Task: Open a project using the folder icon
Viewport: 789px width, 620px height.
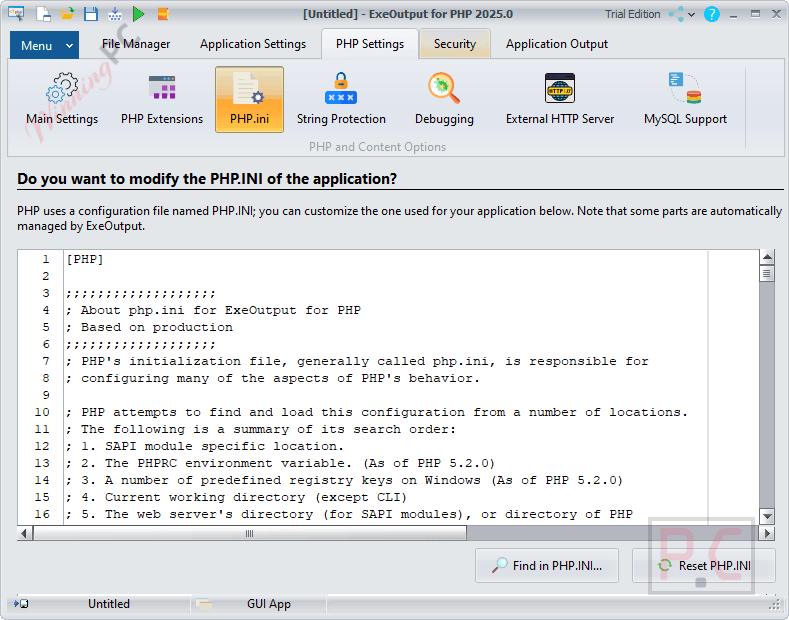Action: tap(67, 14)
